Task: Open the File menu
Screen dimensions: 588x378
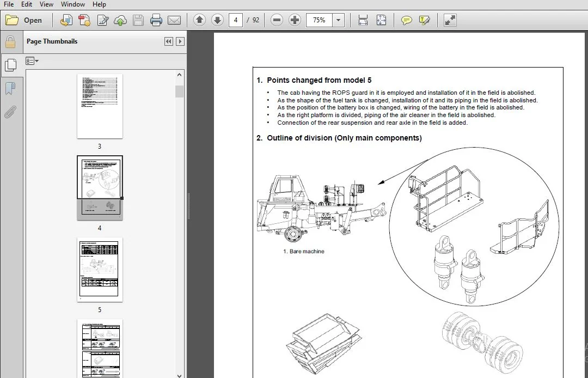Action: (8, 4)
